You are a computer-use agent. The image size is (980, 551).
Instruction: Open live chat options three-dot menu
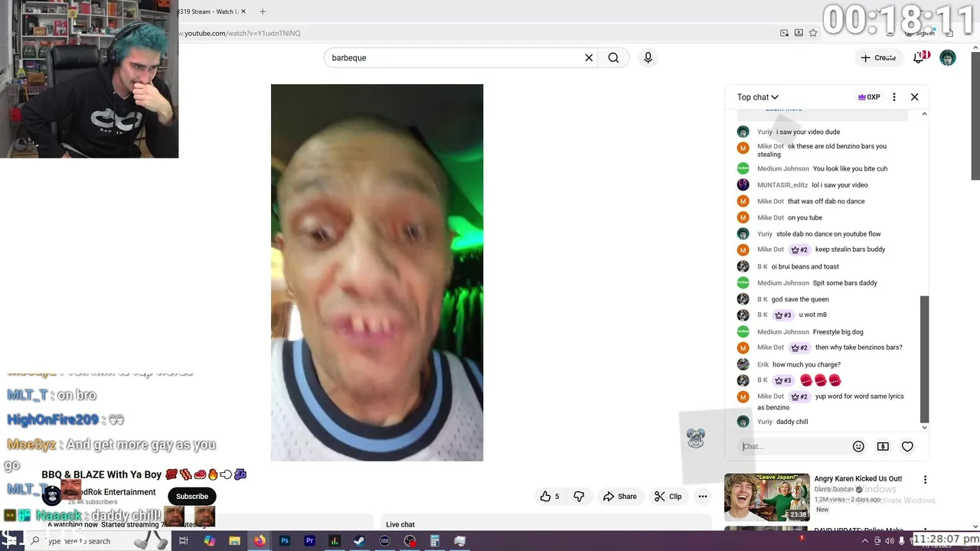click(893, 97)
